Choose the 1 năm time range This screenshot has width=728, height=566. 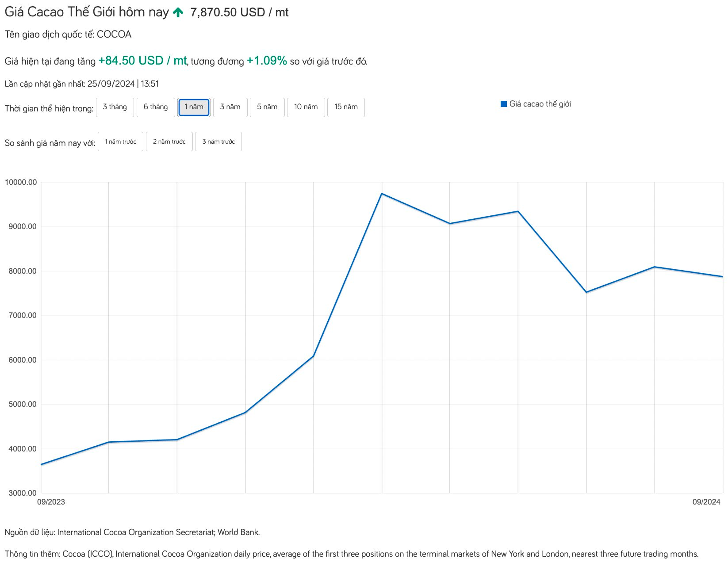pyautogui.click(x=194, y=107)
